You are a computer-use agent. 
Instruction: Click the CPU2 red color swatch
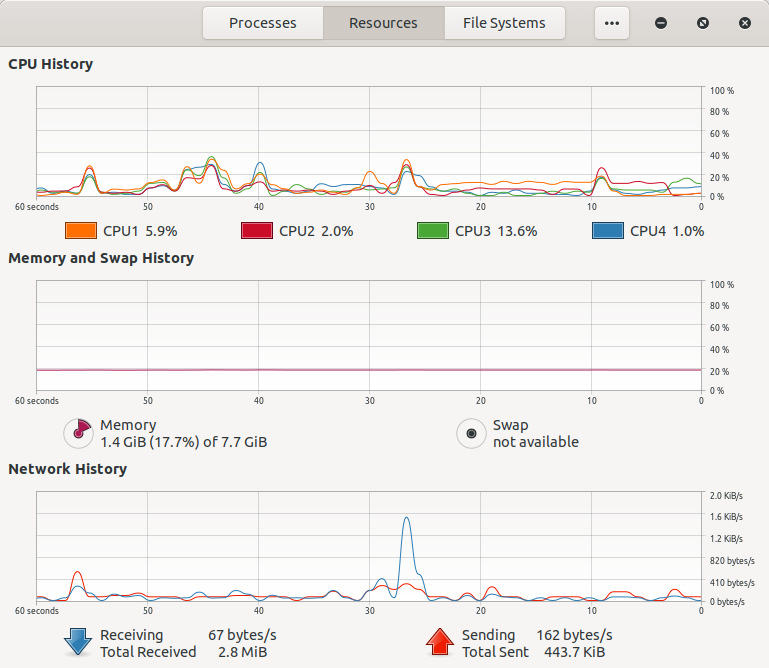coord(257,231)
